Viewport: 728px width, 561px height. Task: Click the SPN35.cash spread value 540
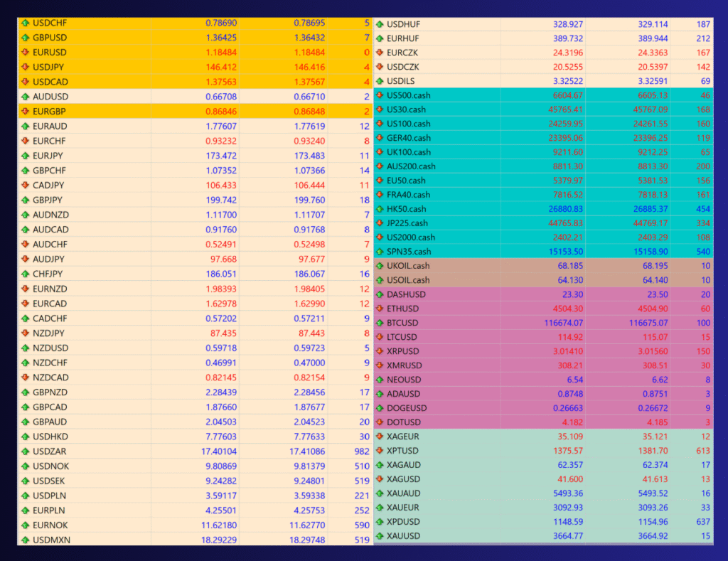pos(701,252)
